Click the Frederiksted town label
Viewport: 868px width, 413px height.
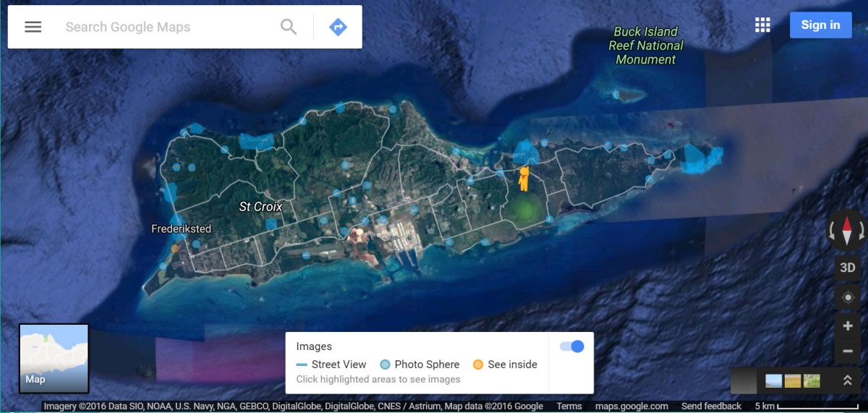click(x=181, y=229)
